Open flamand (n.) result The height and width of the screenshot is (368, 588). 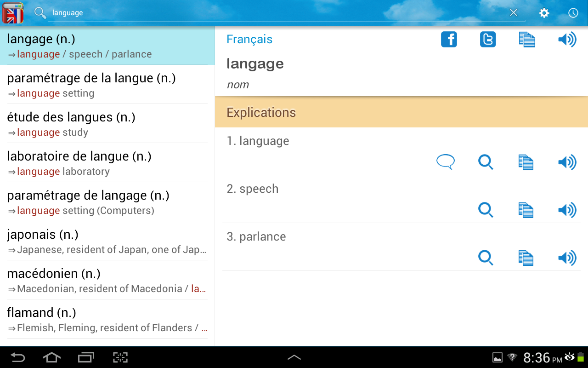tap(107, 319)
